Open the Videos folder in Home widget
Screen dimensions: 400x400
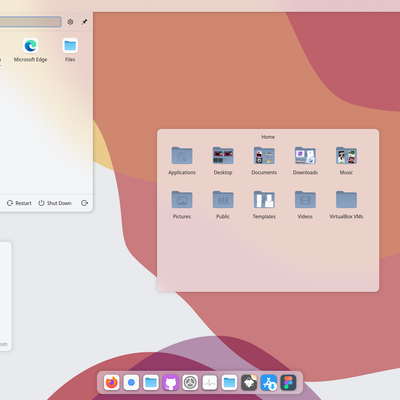click(x=305, y=205)
